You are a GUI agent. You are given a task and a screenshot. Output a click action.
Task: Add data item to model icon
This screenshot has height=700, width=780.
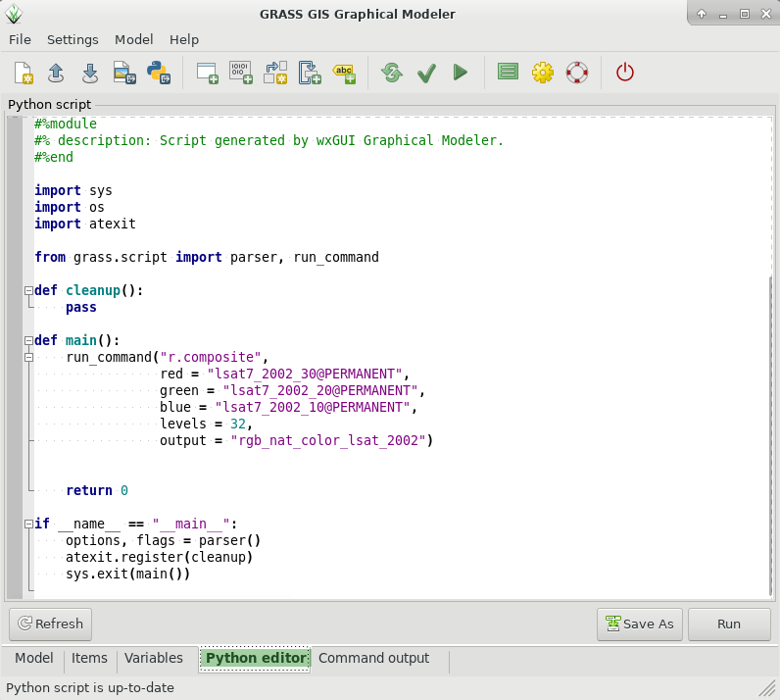pyautogui.click(x=240, y=73)
